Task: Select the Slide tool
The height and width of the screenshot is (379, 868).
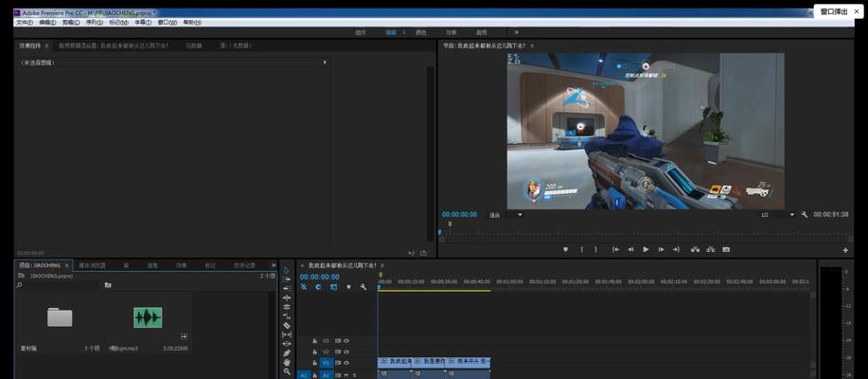Action: (286, 344)
